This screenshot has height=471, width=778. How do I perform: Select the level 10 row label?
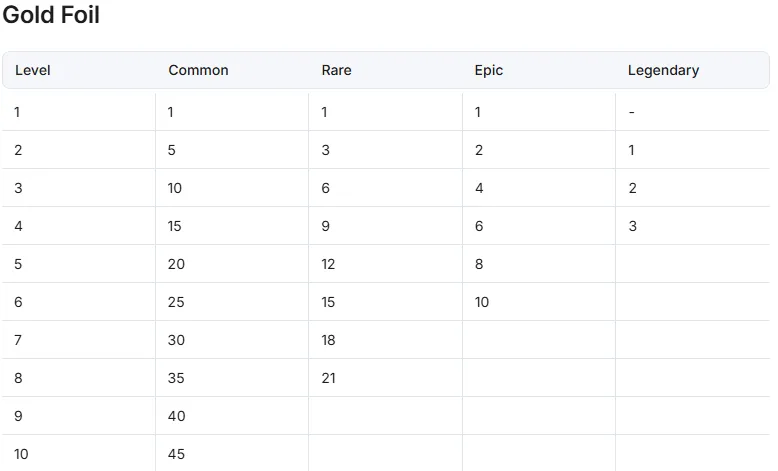[21, 454]
